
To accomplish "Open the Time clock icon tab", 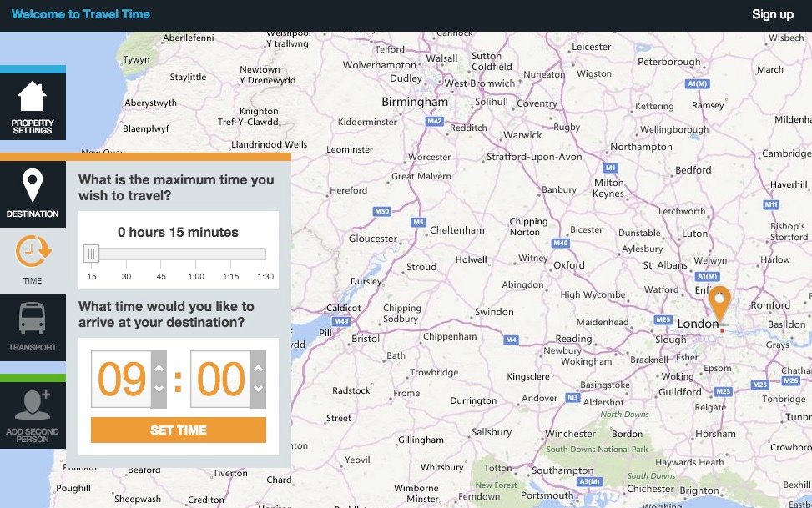I will [x=33, y=251].
